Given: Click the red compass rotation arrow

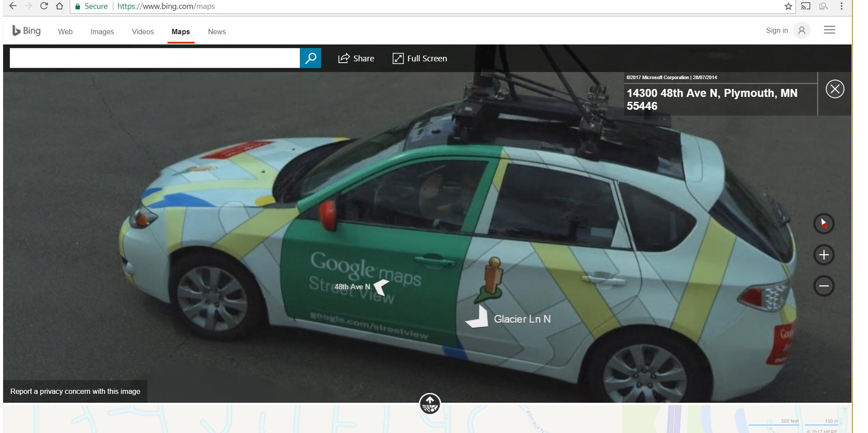Looking at the screenshot, I should (x=823, y=224).
